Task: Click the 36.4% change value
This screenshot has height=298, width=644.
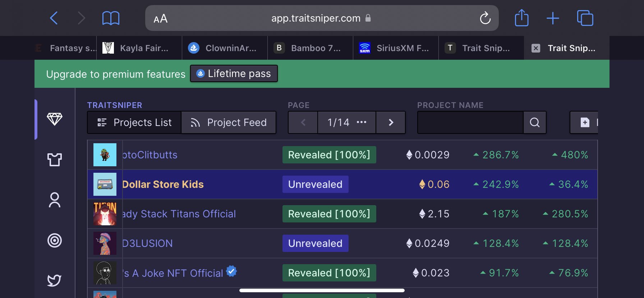Action: tap(573, 184)
